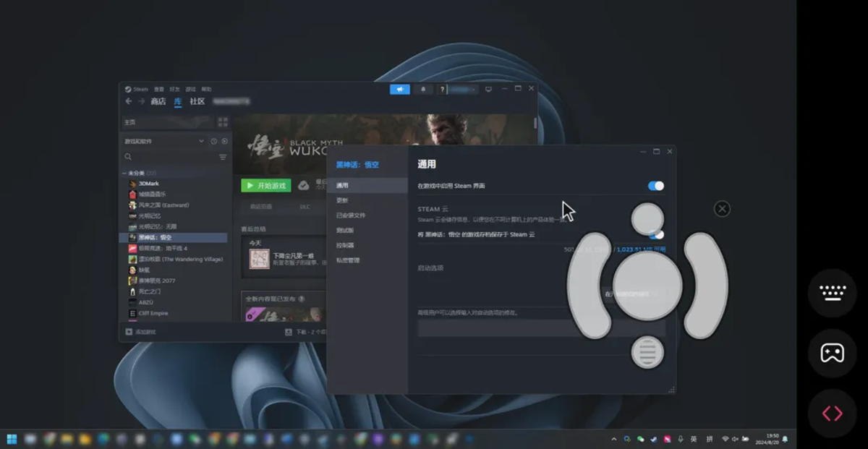Image resolution: width=868 pixels, height=449 pixels.
Task: Tap the striped menu virtual controller button
Action: [647, 352]
